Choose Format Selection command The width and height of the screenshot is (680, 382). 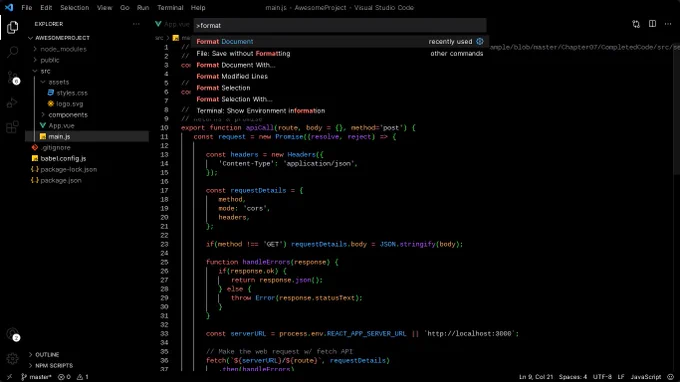point(340,88)
